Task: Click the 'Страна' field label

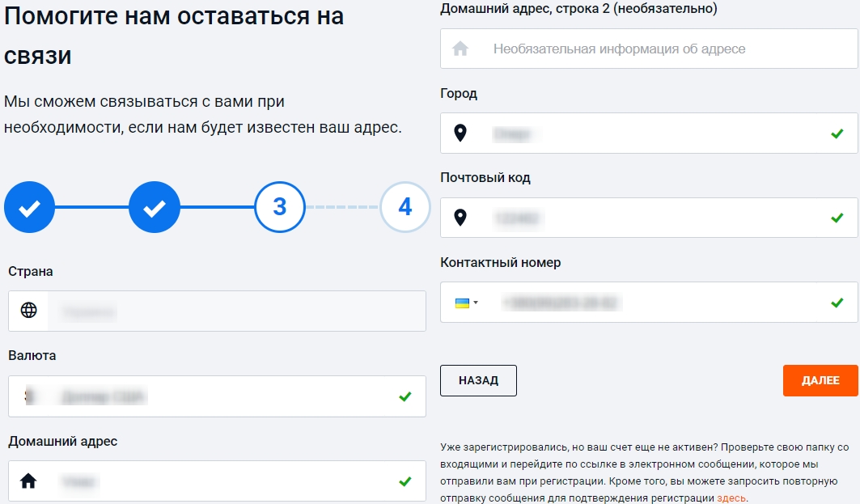Action: [x=31, y=272]
